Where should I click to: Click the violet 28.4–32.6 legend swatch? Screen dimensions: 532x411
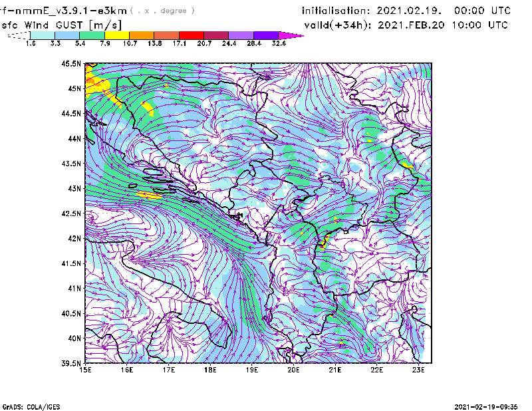pos(266,35)
